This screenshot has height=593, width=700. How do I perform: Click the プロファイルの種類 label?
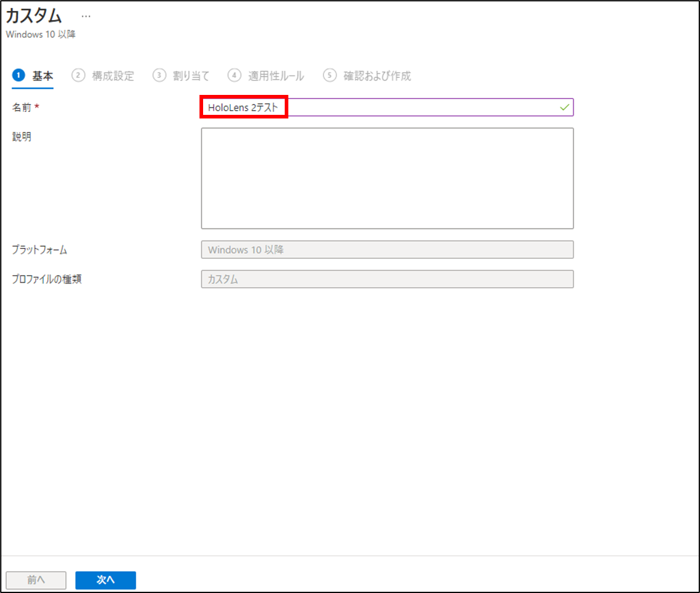click(x=47, y=279)
